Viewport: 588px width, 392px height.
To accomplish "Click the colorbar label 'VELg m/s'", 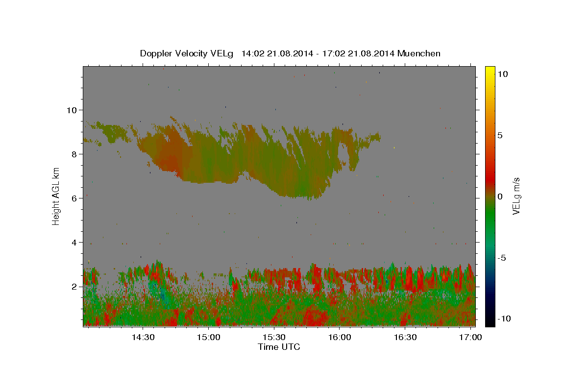I will click(x=516, y=196).
